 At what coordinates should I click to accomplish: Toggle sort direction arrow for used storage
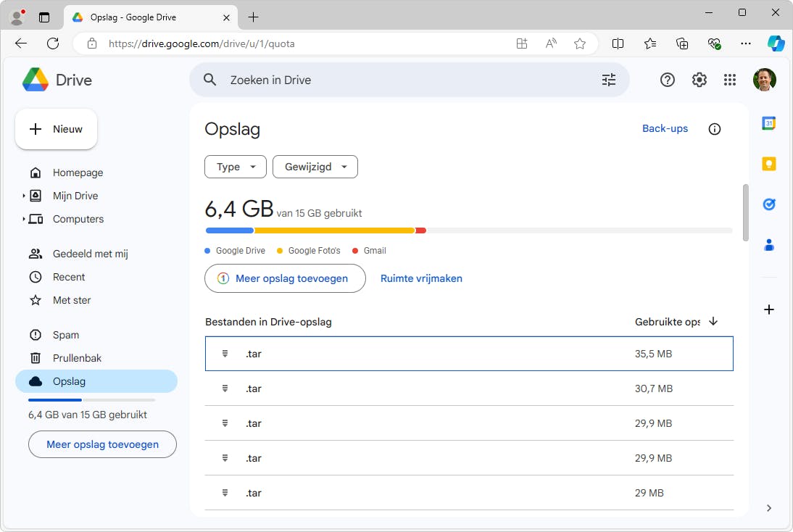(713, 322)
